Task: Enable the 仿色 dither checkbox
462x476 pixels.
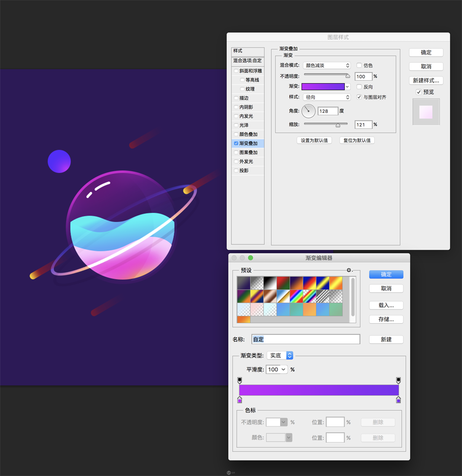Action: click(x=359, y=65)
